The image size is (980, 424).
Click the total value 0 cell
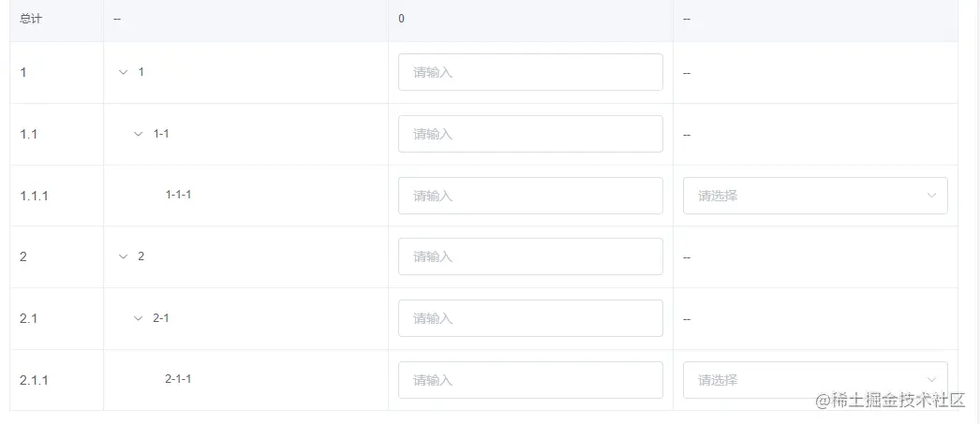[401, 19]
